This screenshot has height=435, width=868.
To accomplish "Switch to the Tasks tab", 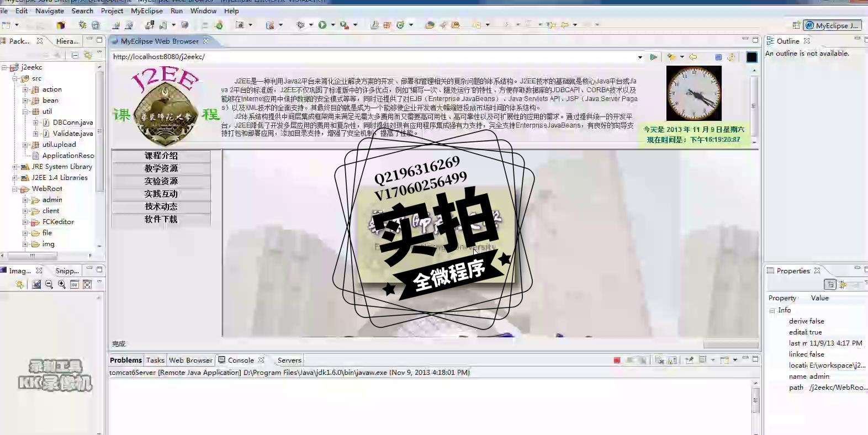I will point(155,360).
